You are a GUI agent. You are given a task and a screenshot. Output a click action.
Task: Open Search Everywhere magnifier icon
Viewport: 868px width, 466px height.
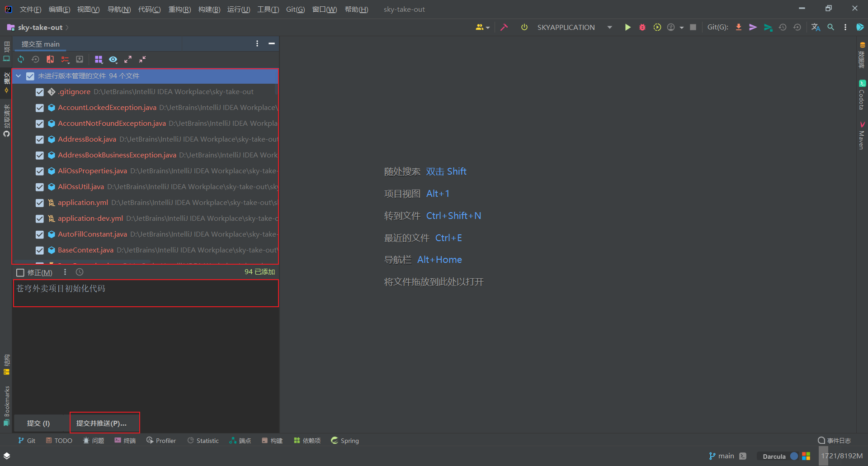pyautogui.click(x=830, y=27)
